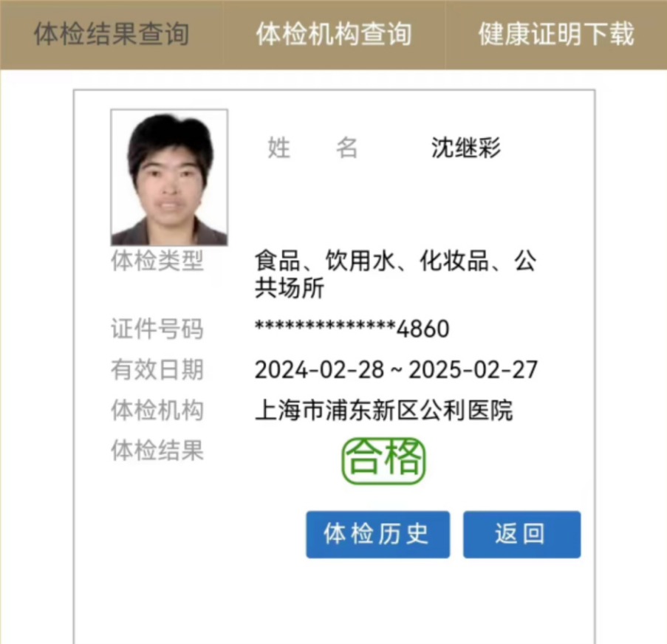Click the 证件号码 label
The image size is (667, 644).
point(157,329)
